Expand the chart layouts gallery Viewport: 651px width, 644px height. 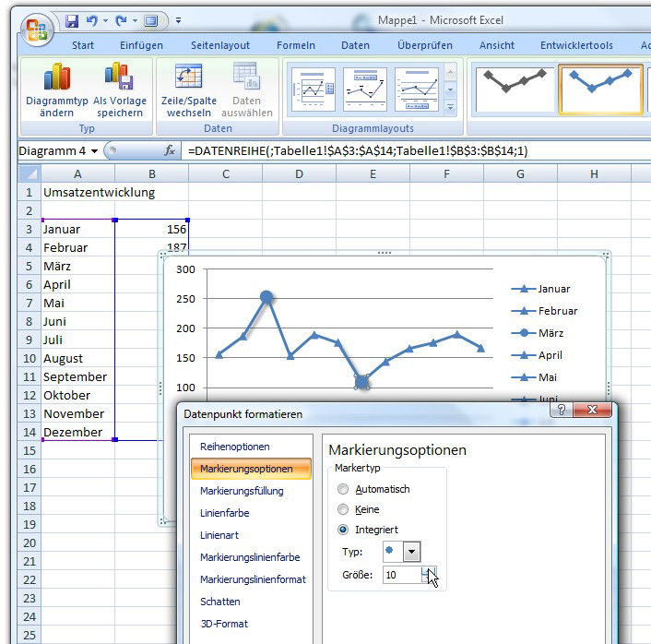pos(451,108)
